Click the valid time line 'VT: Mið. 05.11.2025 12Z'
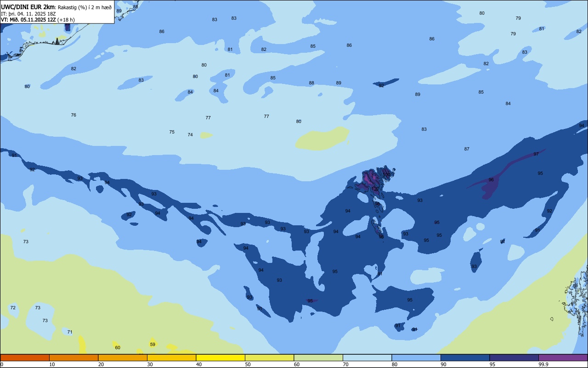Image resolution: width=588 pixels, height=368 pixels. point(28,20)
